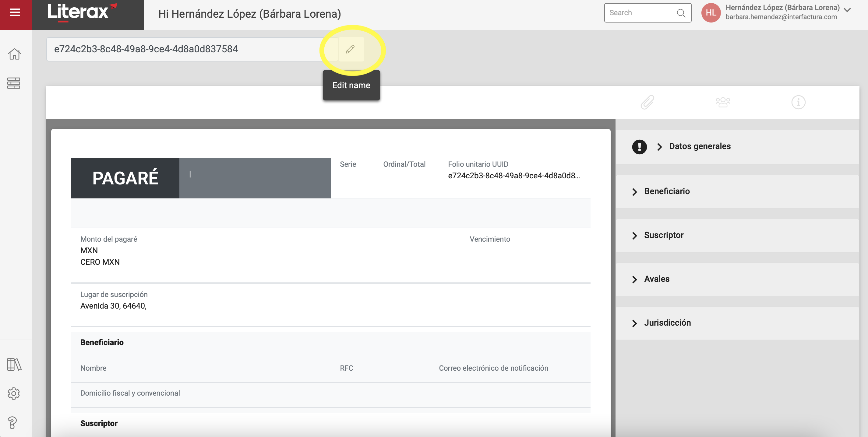Click the search magnifier icon
The height and width of the screenshot is (437, 868).
tap(681, 13)
